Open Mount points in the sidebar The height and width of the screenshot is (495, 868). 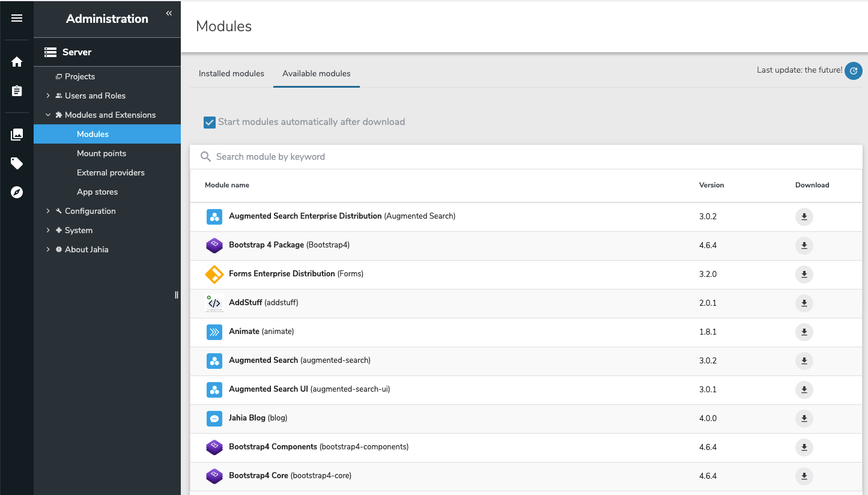point(102,153)
